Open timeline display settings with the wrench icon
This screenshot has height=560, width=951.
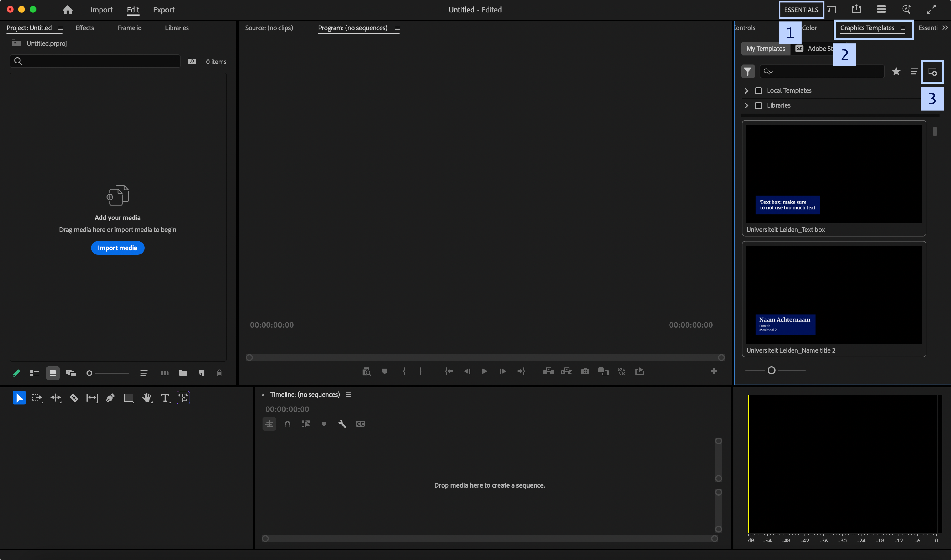point(342,424)
